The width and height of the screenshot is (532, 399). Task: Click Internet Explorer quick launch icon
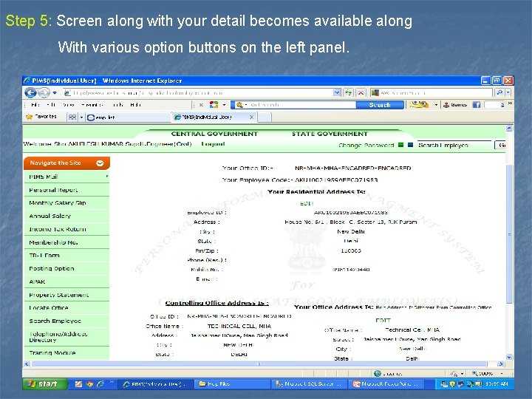coord(100,383)
